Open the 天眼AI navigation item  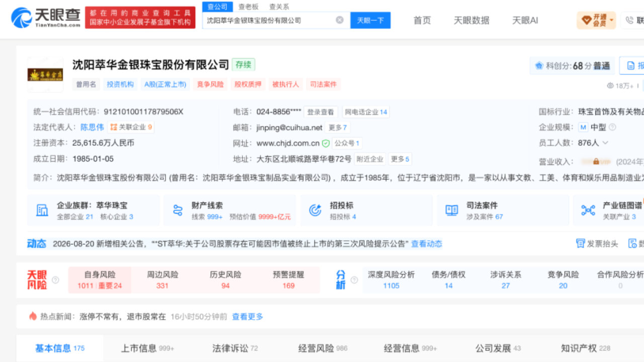[x=525, y=20]
